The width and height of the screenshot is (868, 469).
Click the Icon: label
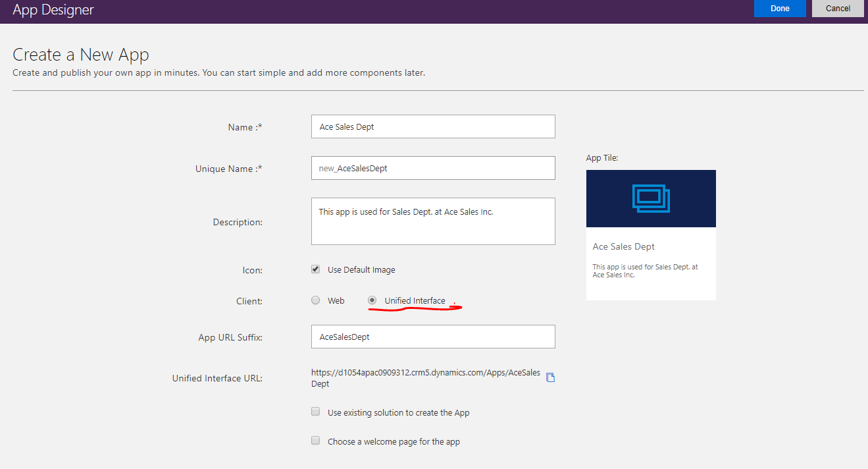click(x=253, y=270)
